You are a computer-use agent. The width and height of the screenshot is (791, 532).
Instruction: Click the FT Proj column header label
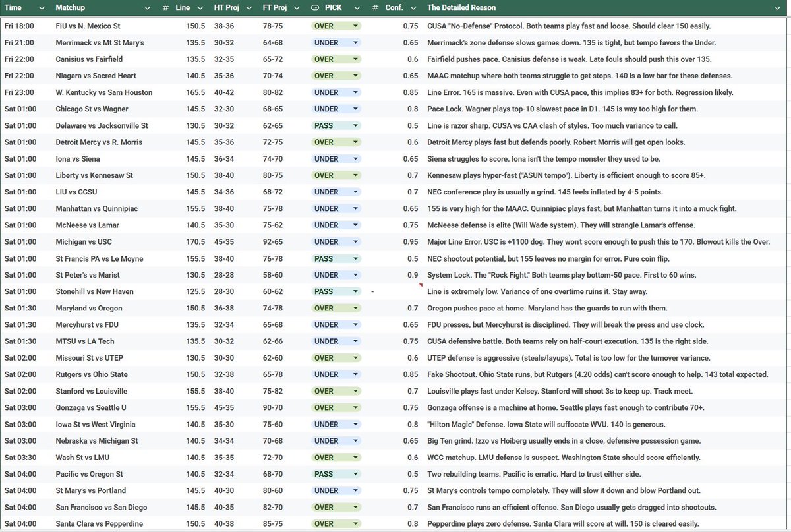point(274,7)
